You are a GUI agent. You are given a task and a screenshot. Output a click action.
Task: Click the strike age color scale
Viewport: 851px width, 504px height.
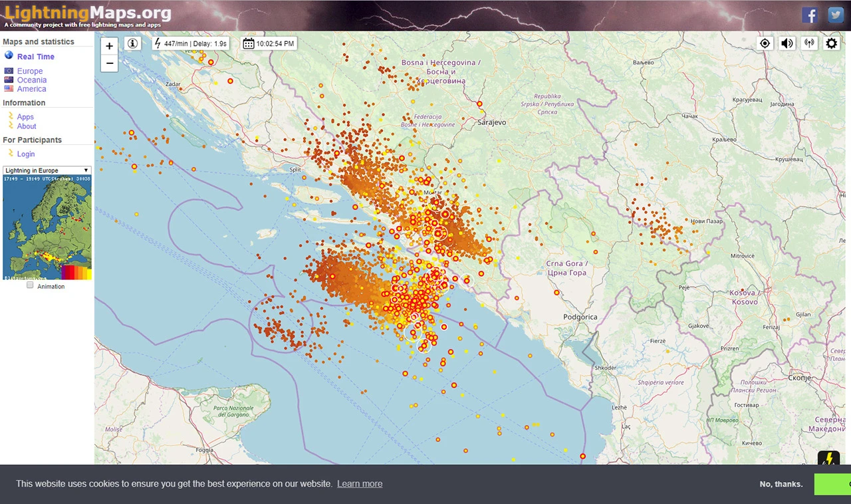pyautogui.click(x=76, y=272)
